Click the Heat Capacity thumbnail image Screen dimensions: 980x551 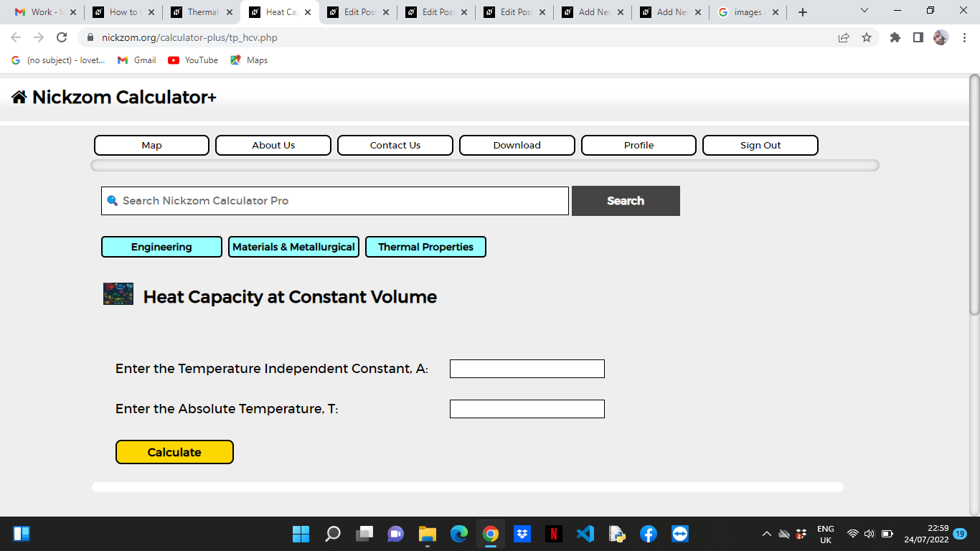(118, 294)
